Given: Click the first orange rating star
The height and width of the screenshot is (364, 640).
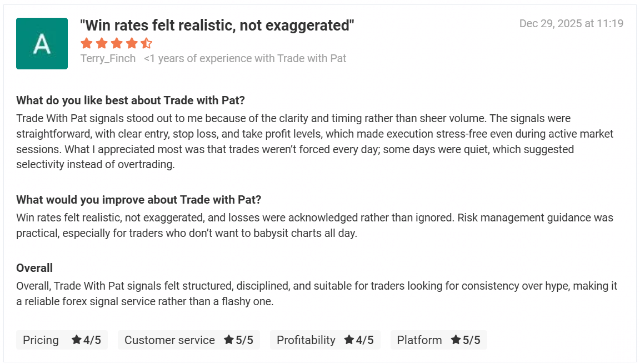Looking at the screenshot, I should click(86, 43).
